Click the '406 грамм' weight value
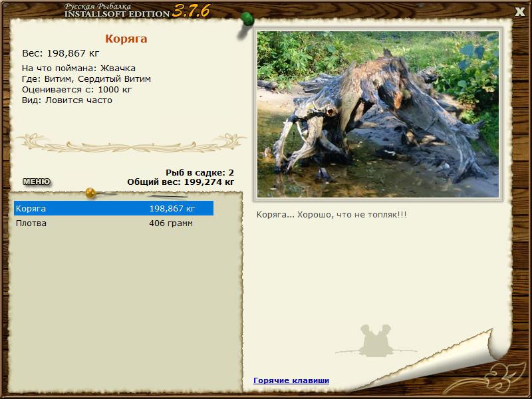Screen dimensions: 532x399 pos(171,223)
